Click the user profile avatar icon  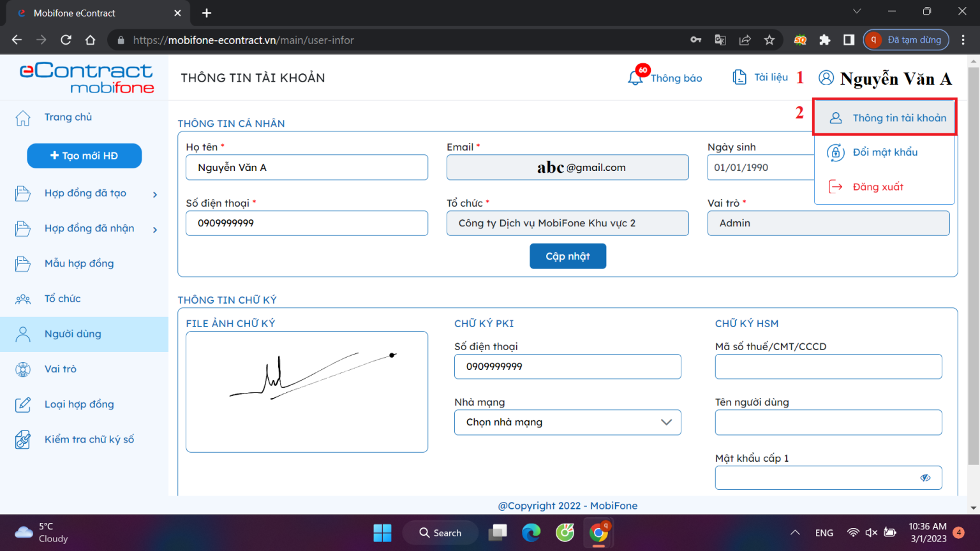point(826,78)
